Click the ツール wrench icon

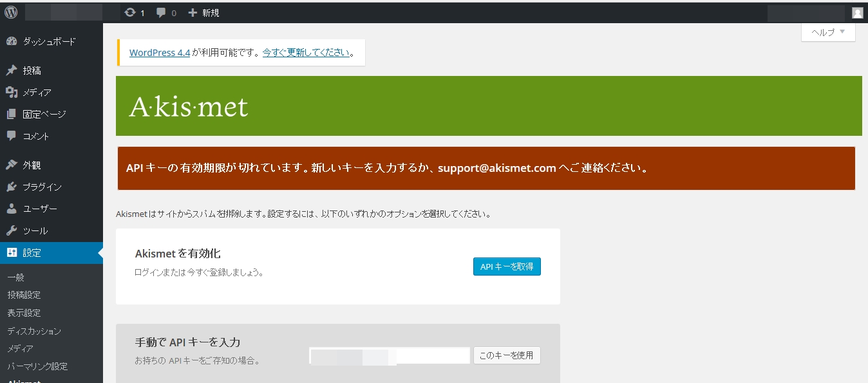coord(11,230)
